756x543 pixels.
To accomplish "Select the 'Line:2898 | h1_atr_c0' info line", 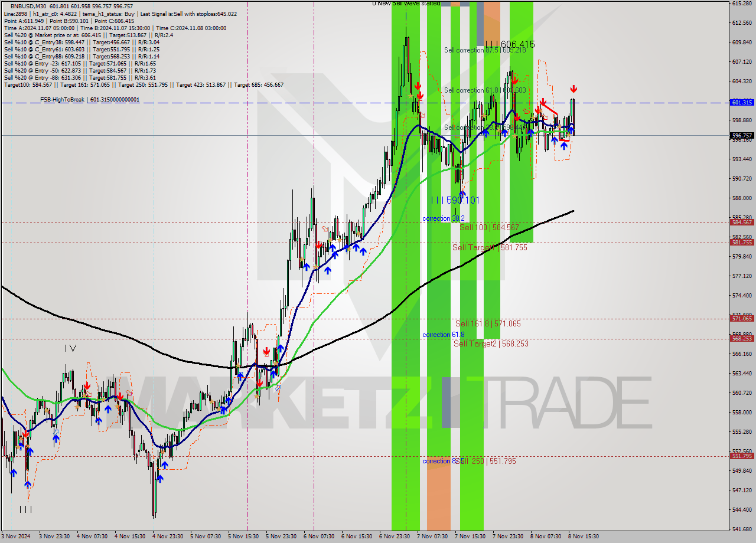I will 120,14.
